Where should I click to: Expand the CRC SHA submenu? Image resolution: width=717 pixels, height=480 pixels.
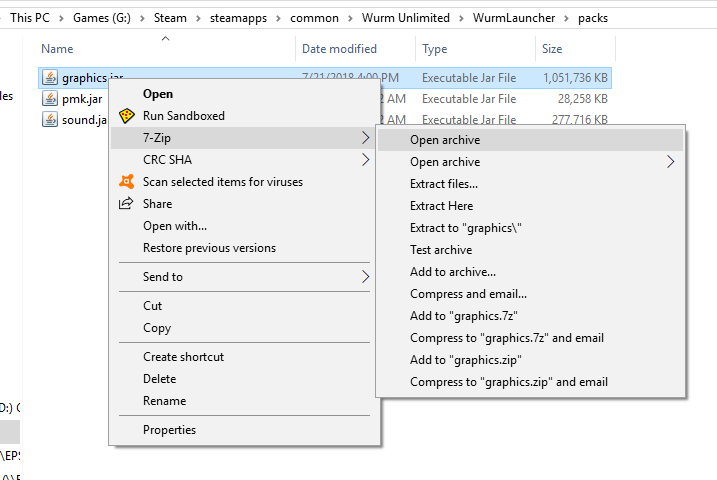tap(245, 160)
